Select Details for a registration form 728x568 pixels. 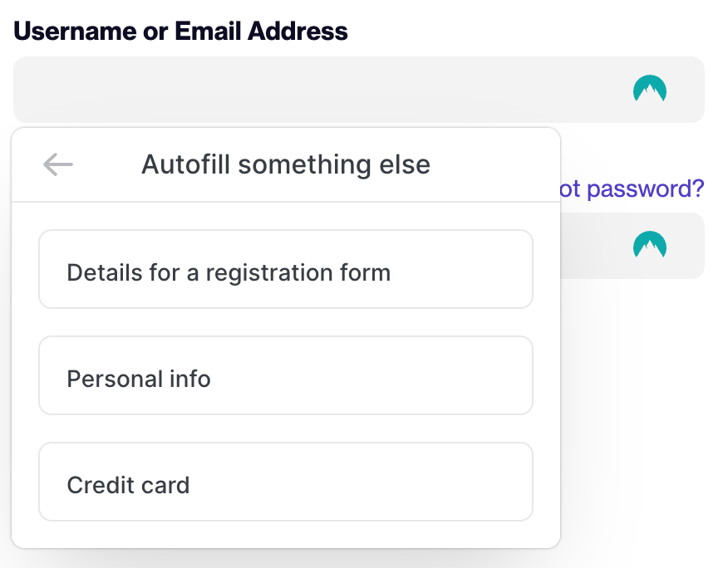tap(286, 269)
